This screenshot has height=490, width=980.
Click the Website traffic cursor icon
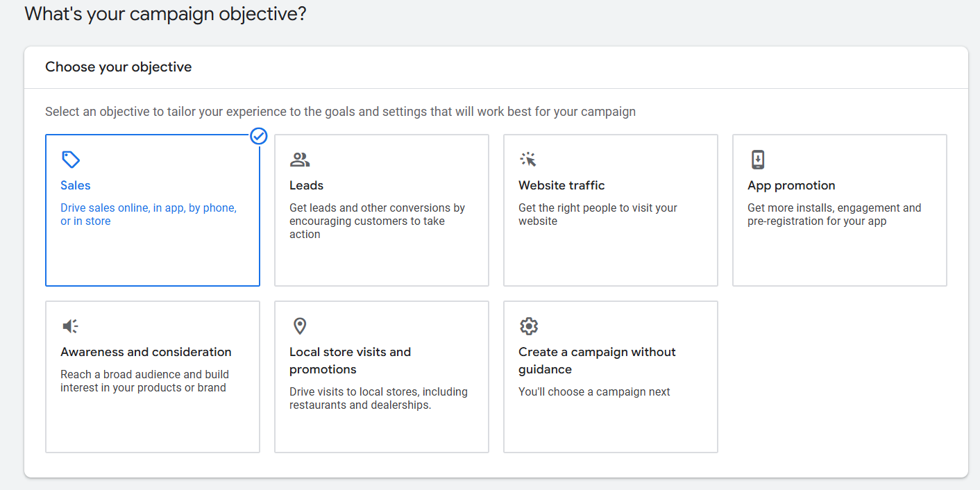click(528, 160)
